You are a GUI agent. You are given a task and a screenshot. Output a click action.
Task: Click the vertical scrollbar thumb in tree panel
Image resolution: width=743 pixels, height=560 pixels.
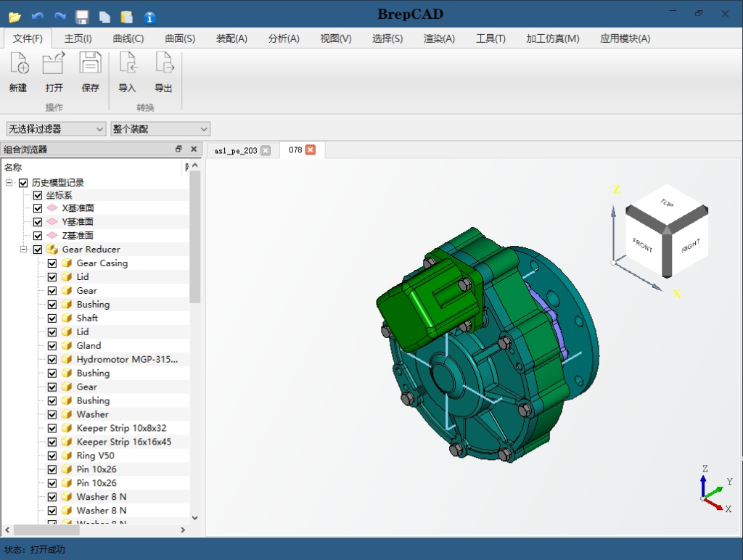[x=194, y=237]
